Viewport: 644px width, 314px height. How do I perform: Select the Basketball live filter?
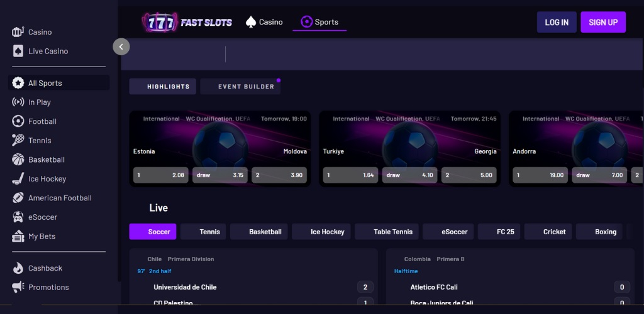click(258, 232)
